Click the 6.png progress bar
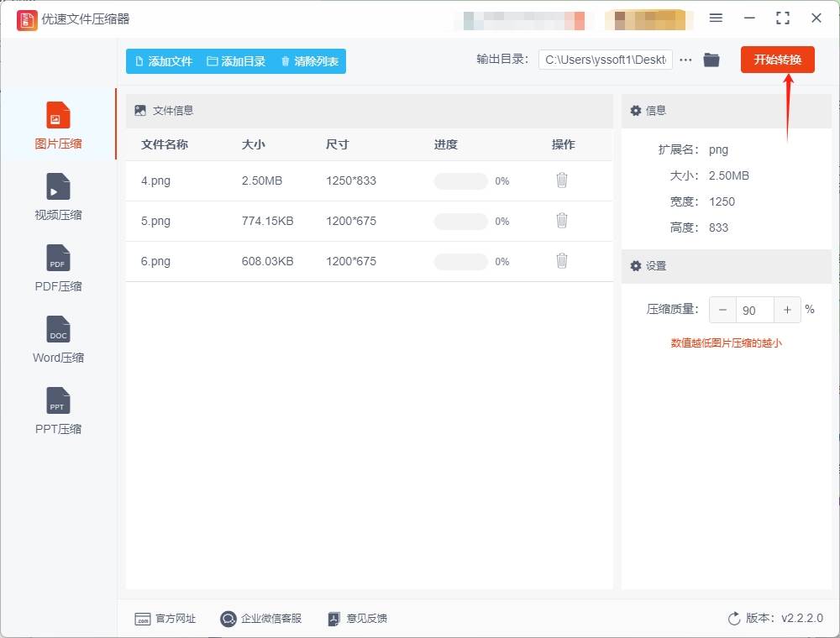The height and width of the screenshot is (638, 840). (x=460, y=261)
